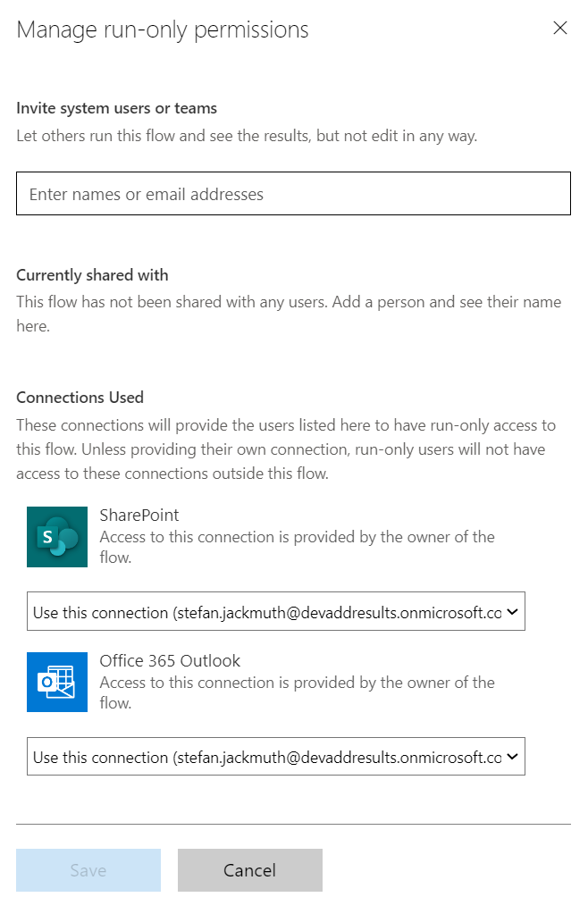Click the 'Connections Used' heading
The height and width of the screenshot is (914, 588).
pyautogui.click(x=80, y=398)
